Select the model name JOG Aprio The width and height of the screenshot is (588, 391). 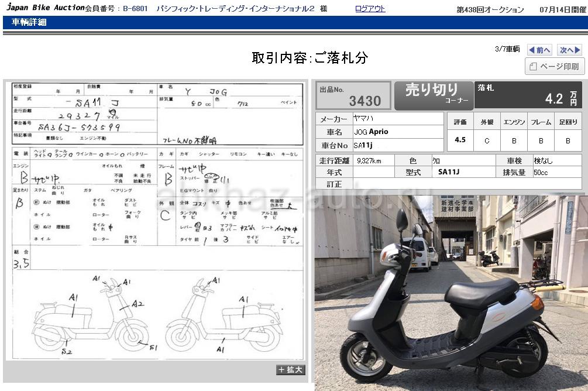click(x=372, y=132)
